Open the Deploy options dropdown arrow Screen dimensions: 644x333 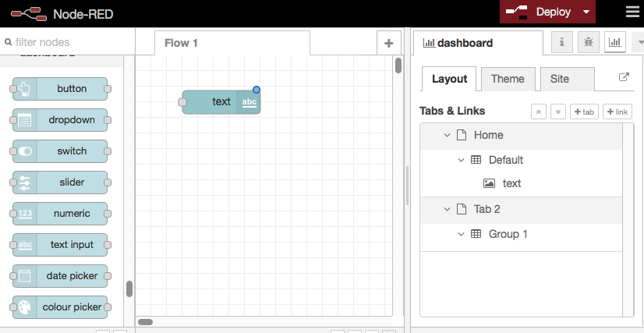point(586,12)
